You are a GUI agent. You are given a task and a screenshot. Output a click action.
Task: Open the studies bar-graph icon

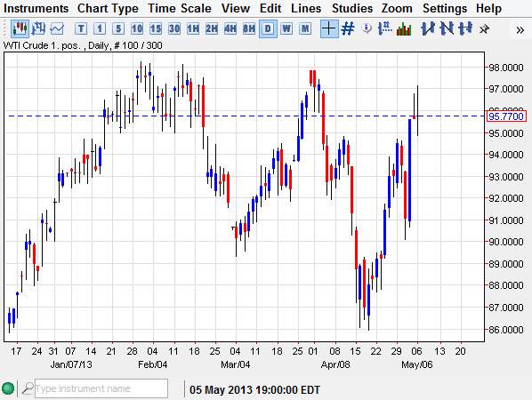point(404,28)
